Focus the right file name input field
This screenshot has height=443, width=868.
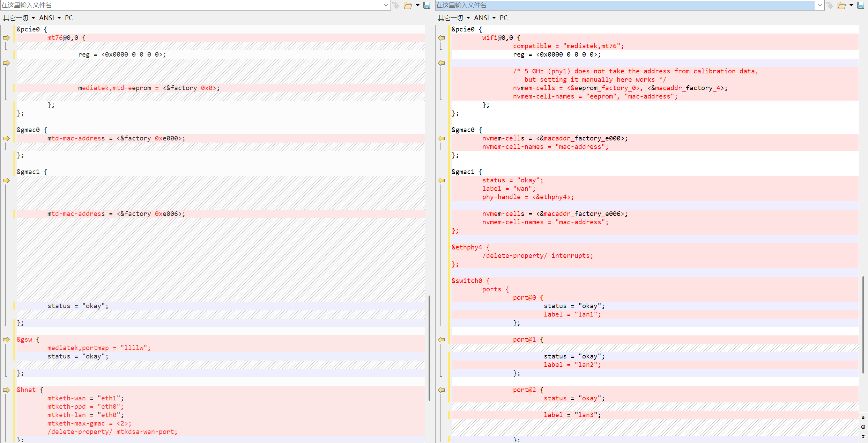pyautogui.click(x=625, y=5)
